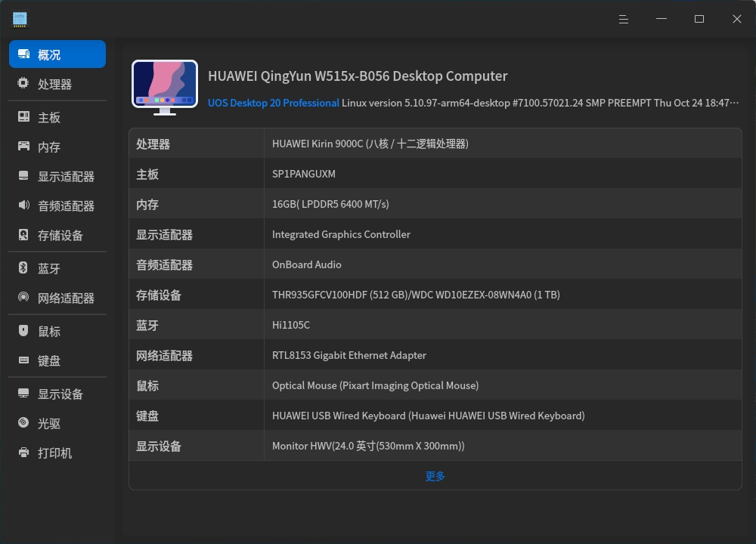
Task: Select the Hi1105C Bluetooth value
Action: (291, 325)
